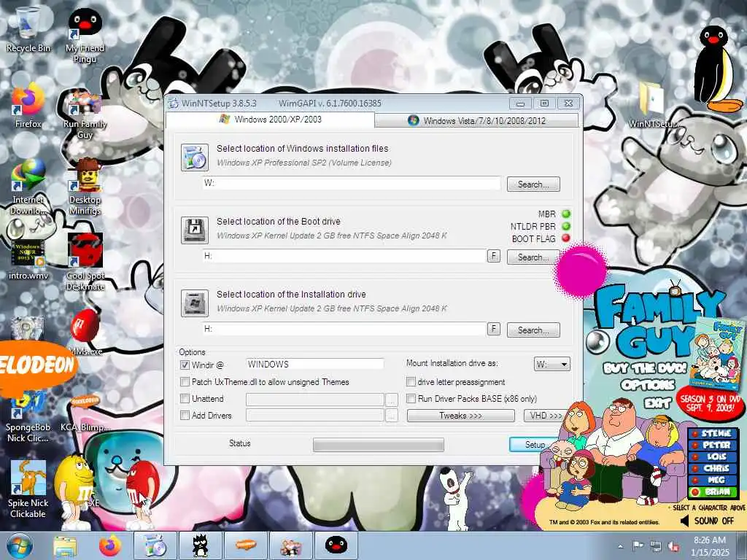The image size is (747, 560).
Task: Click the Family Guy taskbar button
Action: 290,545
